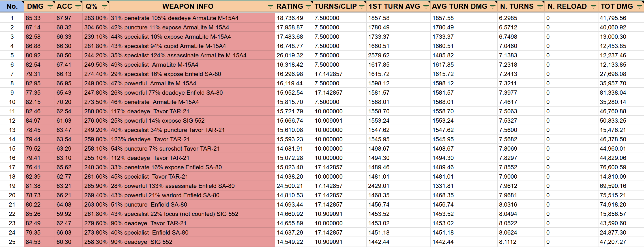Click the '117% deadeye Tavor TAR-21' cell
Viewport: 644px width, 247px height.
pyautogui.click(x=192, y=111)
